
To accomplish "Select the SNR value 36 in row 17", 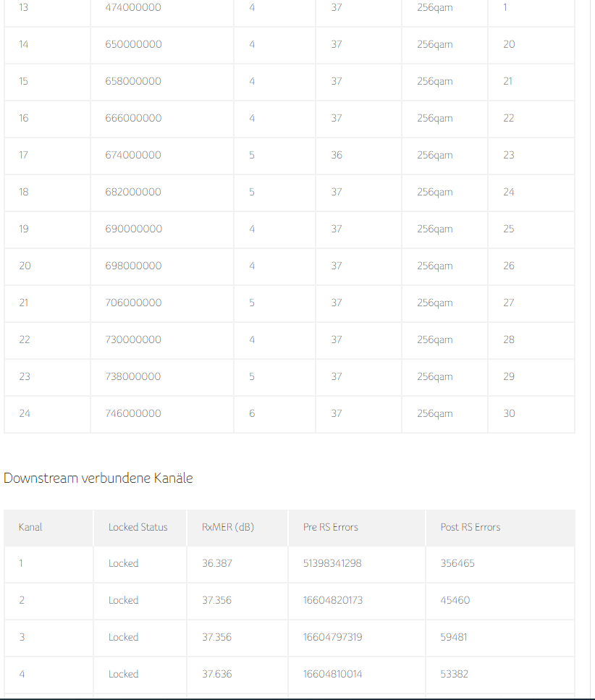I will tap(337, 155).
